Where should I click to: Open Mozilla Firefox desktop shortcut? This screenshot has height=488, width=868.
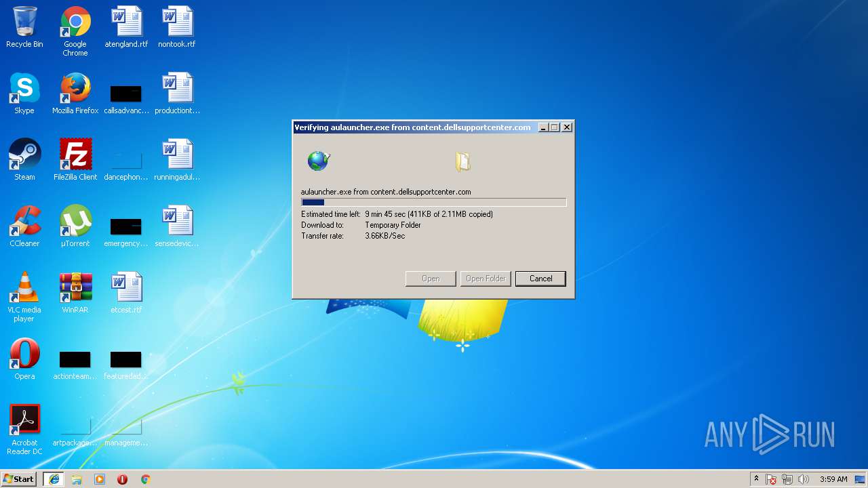tap(75, 94)
